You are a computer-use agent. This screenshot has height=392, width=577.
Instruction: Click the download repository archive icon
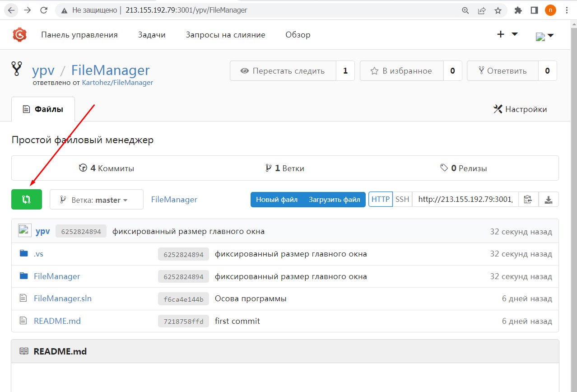tap(549, 199)
